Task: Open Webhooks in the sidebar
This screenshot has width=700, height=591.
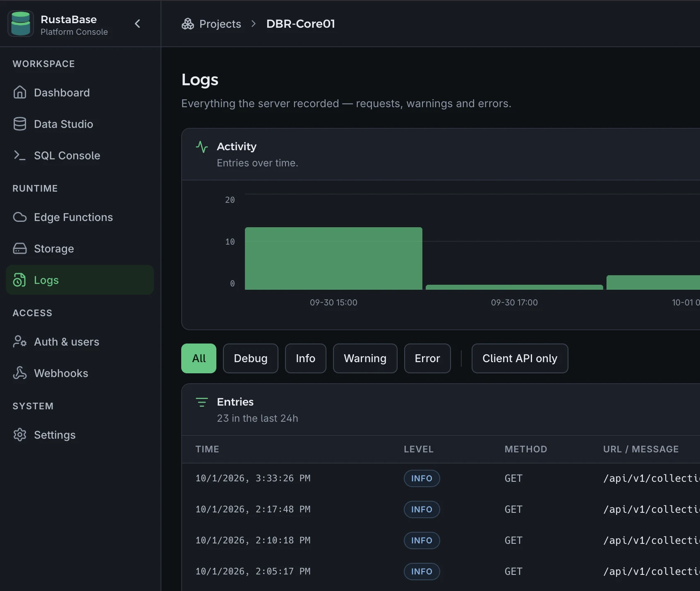Action: tap(80, 373)
